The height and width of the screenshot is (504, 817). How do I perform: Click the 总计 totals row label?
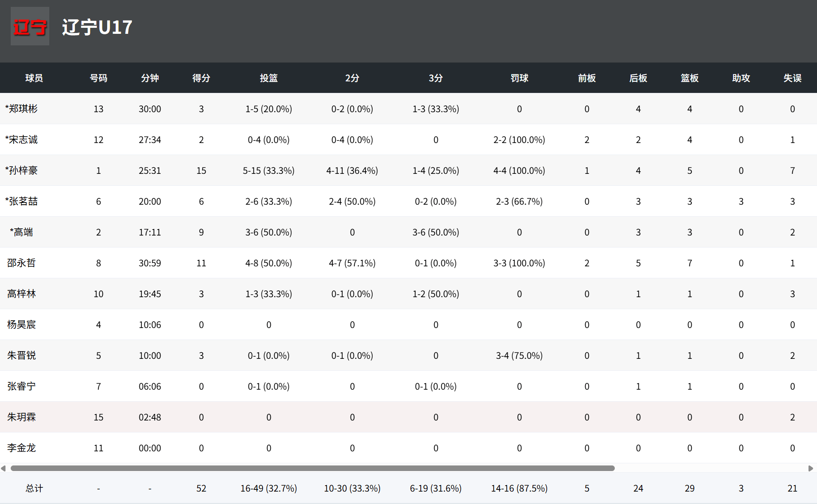coord(34,488)
